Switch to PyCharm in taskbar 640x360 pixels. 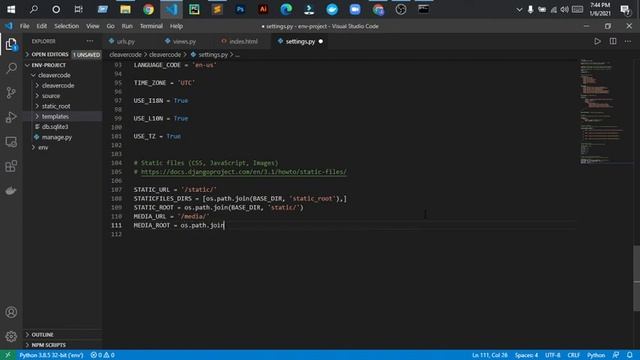[194, 9]
